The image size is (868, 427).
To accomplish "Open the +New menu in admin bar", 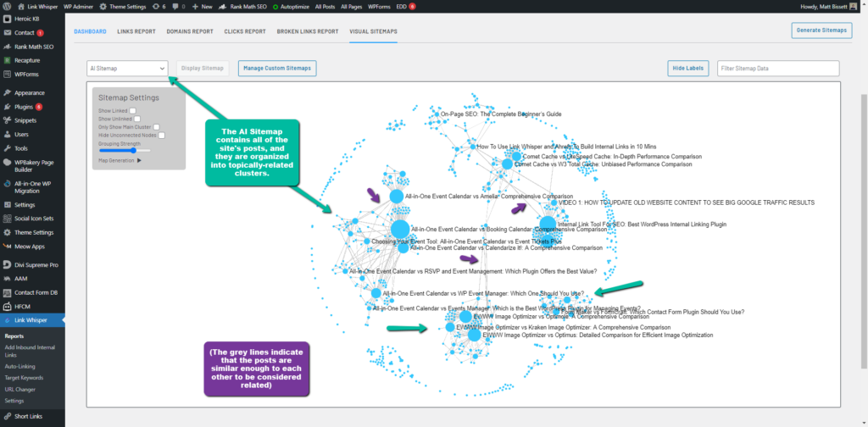I will 203,6.
